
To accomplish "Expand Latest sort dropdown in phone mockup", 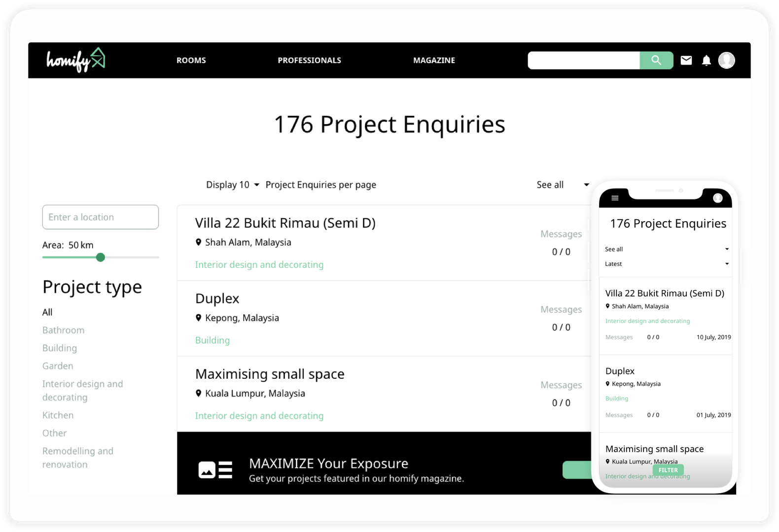I will pyautogui.click(x=667, y=264).
